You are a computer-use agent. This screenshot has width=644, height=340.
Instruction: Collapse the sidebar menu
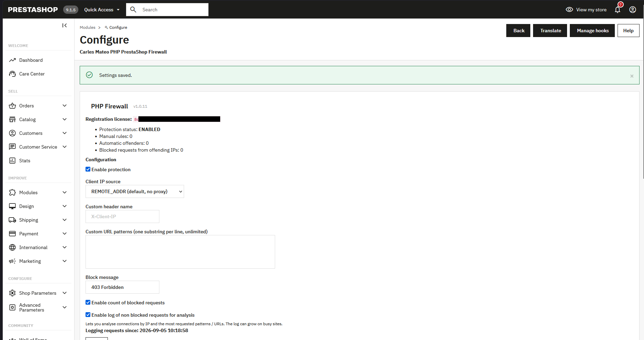65,25
